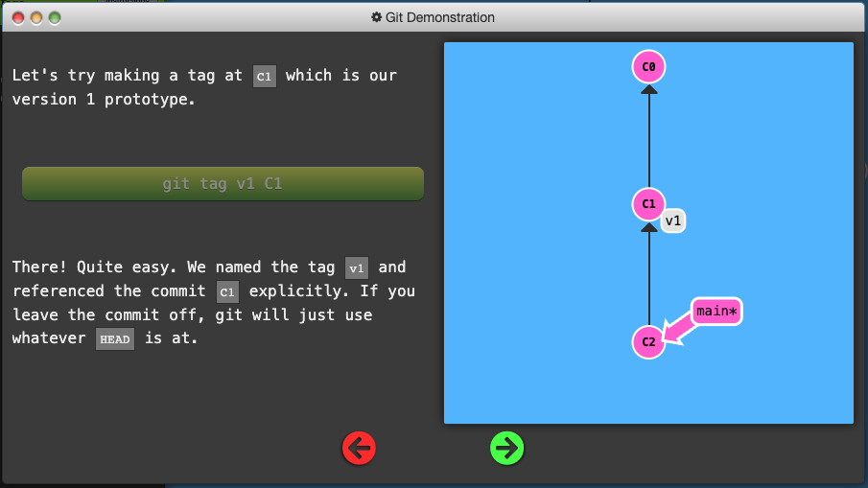Image resolution: width=868 pixels, height=488 pixels.
Task: Select the C0 commit node
Action: coord(648,67)
